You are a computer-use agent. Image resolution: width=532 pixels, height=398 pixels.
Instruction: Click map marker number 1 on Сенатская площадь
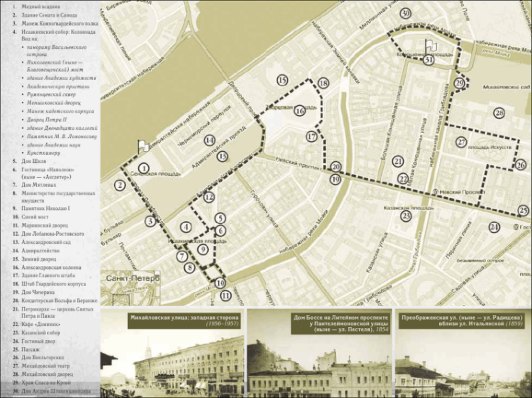144,168
